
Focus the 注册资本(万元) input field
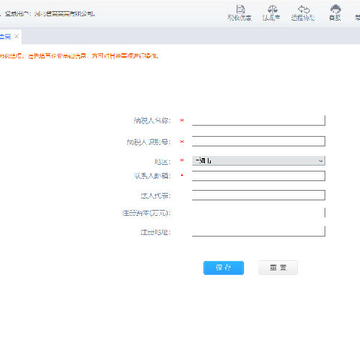(258, 212)
